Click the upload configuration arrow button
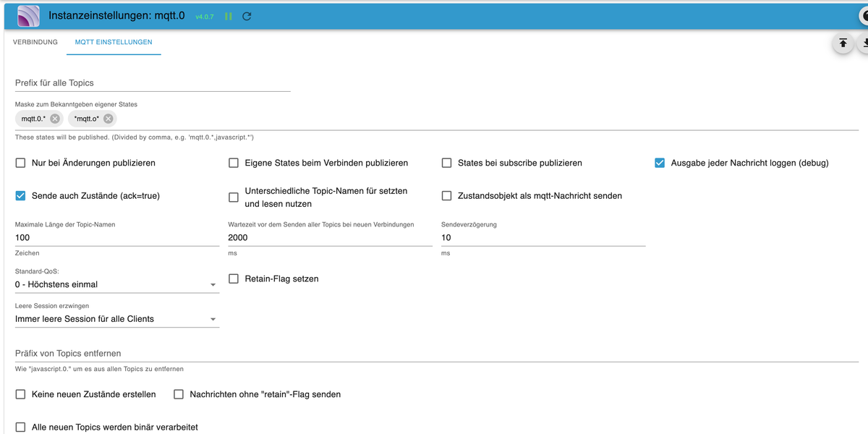Screen dimensions: 868x434 tap(843, 43)
